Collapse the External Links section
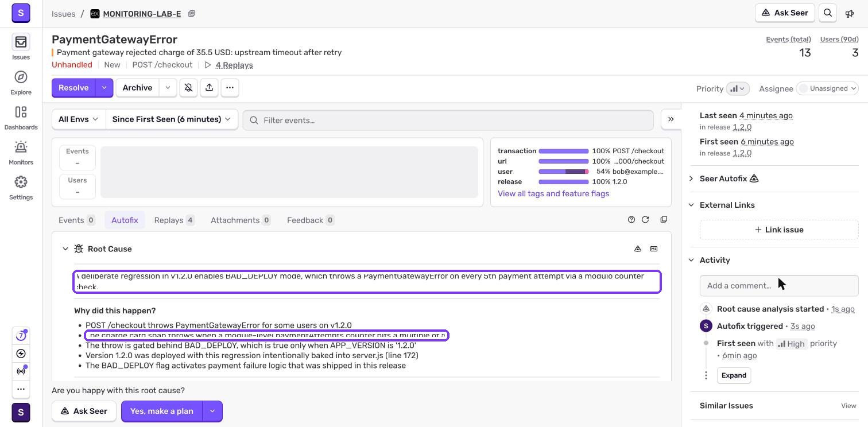 coord(691,205)
